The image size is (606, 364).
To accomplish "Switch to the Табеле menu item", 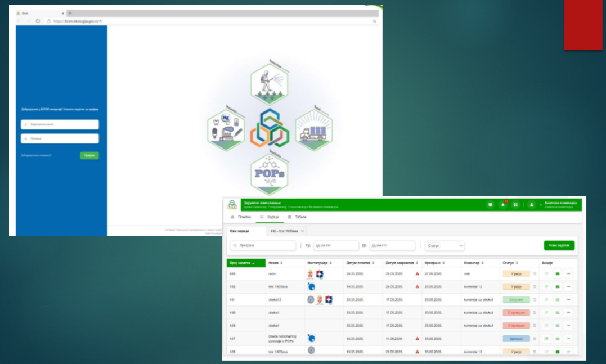I will [x=297, y=217].
